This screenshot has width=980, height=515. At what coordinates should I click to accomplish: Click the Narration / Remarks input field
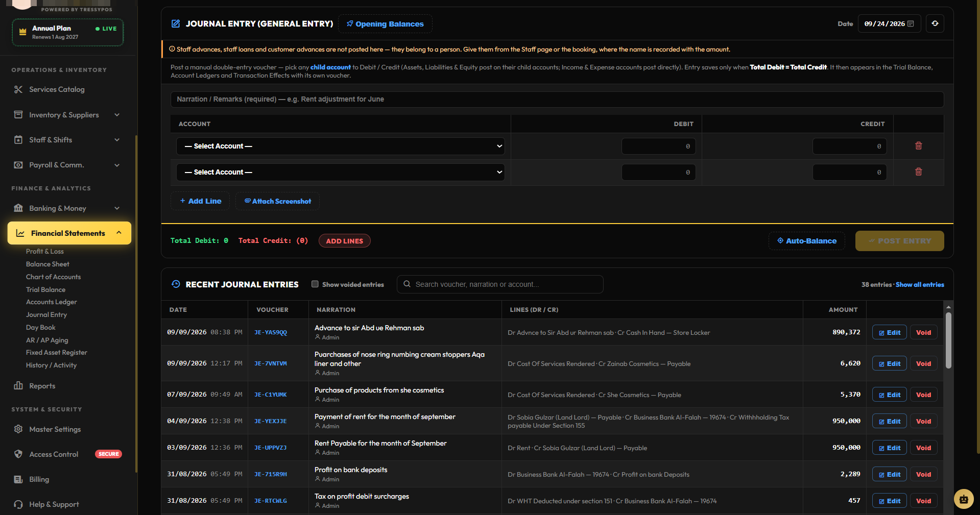[x=557, y=100]
